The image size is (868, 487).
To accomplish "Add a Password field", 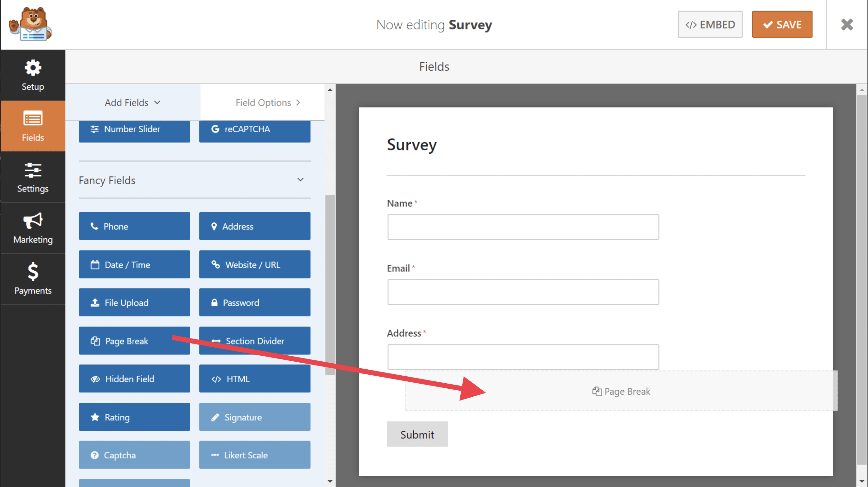I will coord(254,302).
